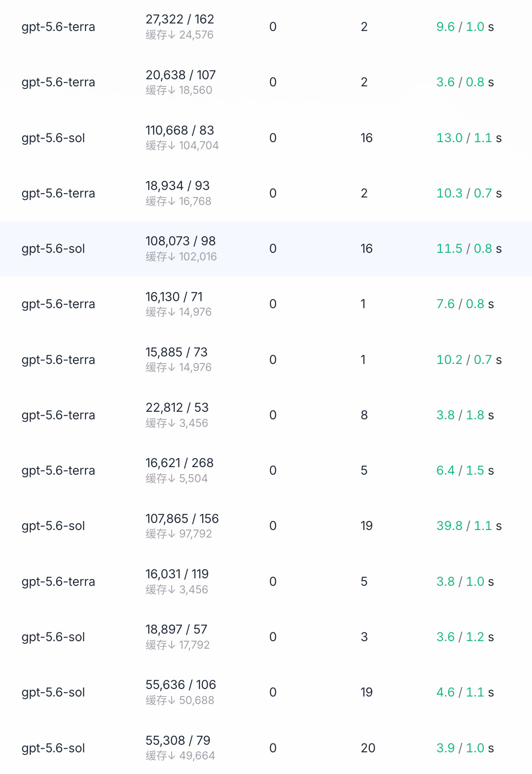Click the latency value 6.4 / 1.5 s
532x774 pixels.
[465, 470]
